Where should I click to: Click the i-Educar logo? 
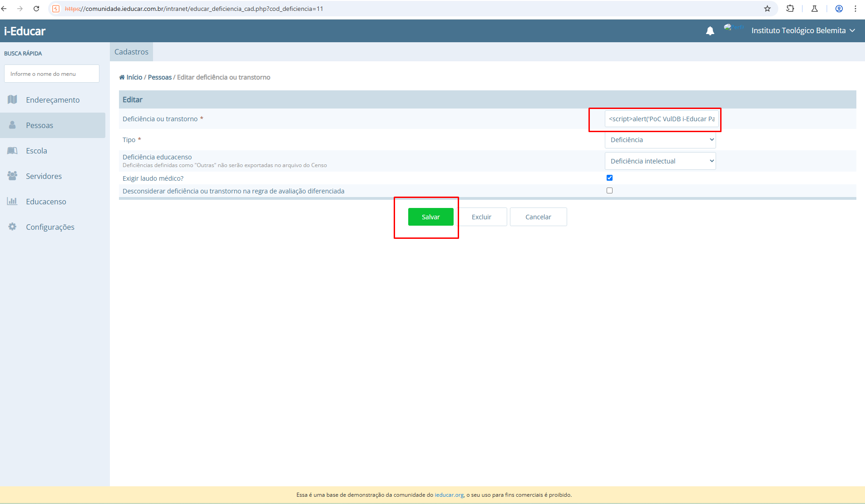coord(25,31)
